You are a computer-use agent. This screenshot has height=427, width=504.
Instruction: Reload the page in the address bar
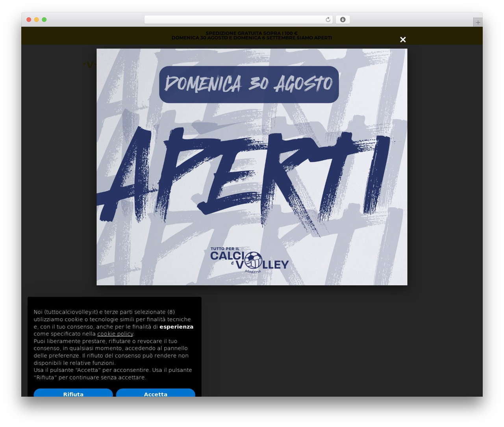click(x=328, y=20)
